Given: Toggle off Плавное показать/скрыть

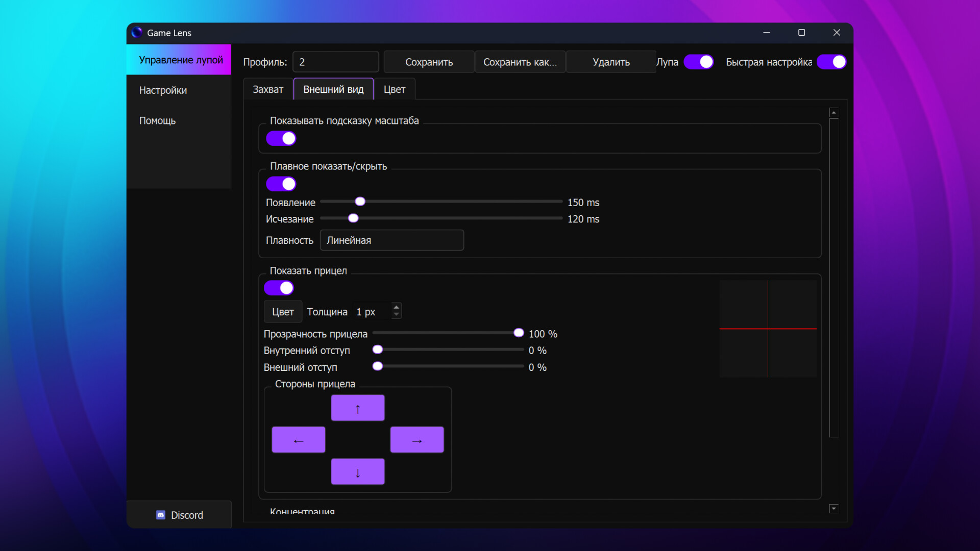Looking at the screenshot, I should point(281,184).
